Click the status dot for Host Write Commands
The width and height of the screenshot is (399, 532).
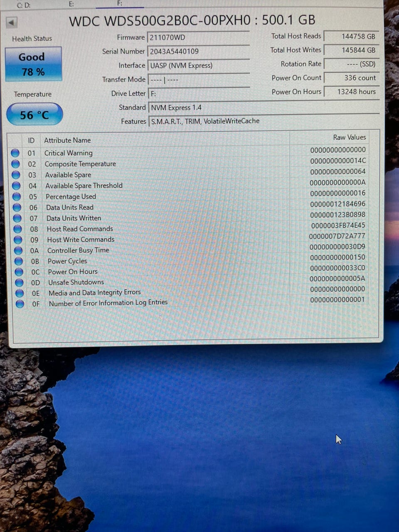pyautogui.click(x=18, y=239)
